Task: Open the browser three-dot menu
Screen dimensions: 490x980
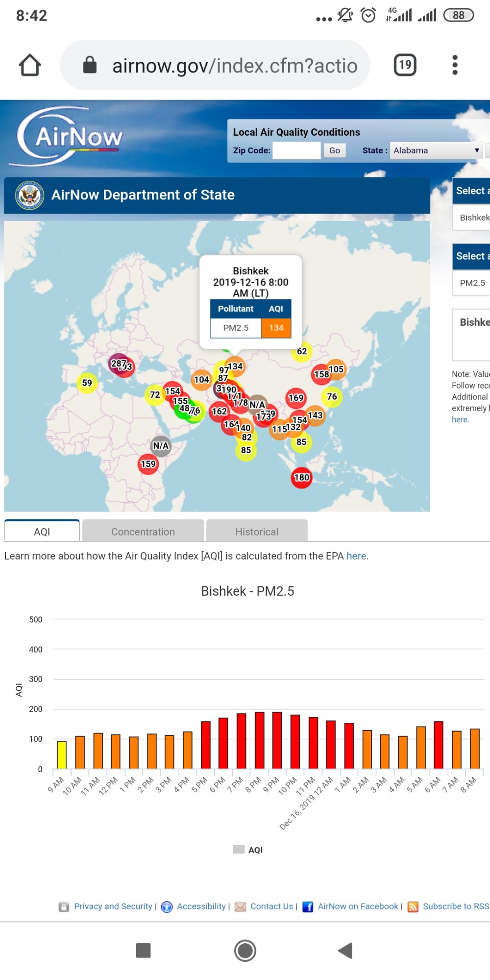Action: 455,65
